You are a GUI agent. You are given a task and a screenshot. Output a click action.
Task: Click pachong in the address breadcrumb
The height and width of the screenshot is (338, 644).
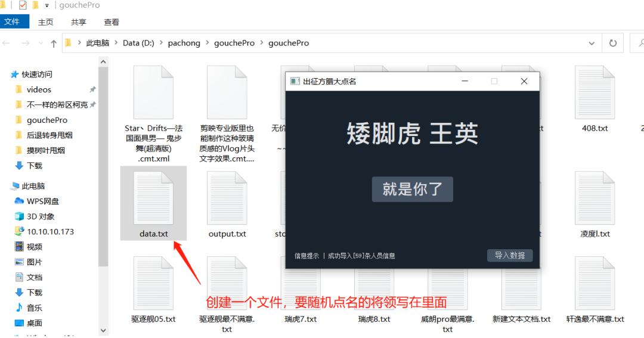pyautogui.click(x=184, y=43)
